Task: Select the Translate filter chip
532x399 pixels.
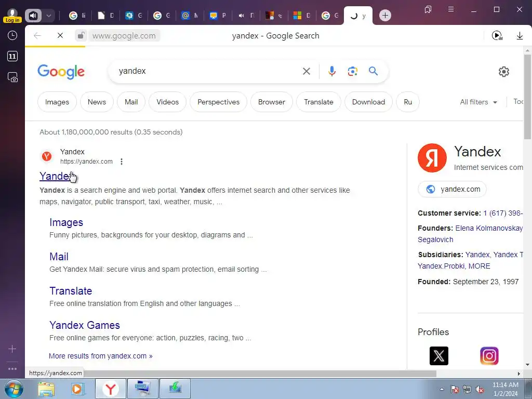Action: (x=318, y=102)
